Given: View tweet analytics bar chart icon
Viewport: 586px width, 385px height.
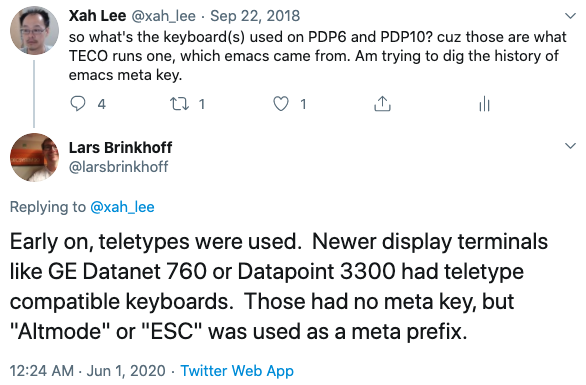Looking at the screenshot, I should (484, 104).
